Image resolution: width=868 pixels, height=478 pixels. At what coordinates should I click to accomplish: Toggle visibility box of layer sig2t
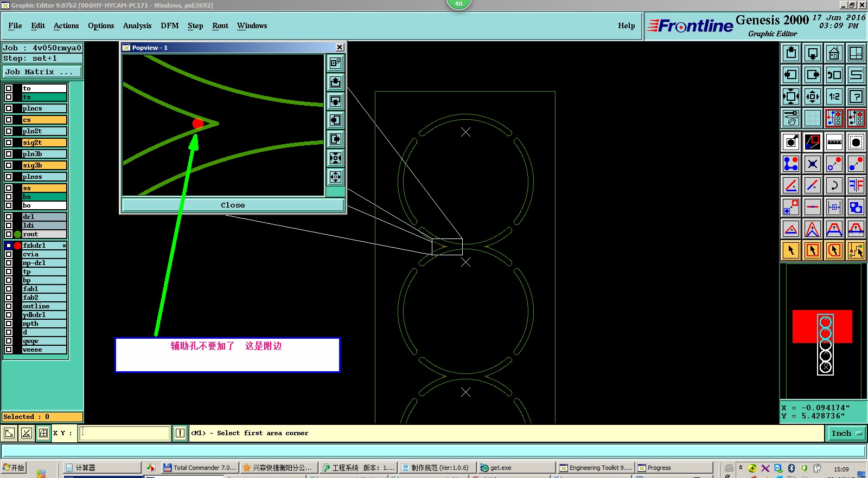(x=9, y=143)
